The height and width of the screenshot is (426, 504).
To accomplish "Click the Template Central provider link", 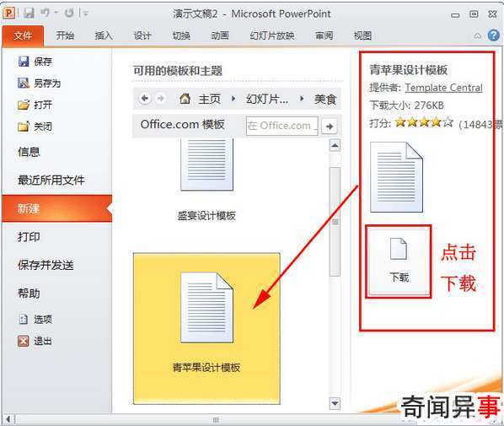I will click(443, 88).
